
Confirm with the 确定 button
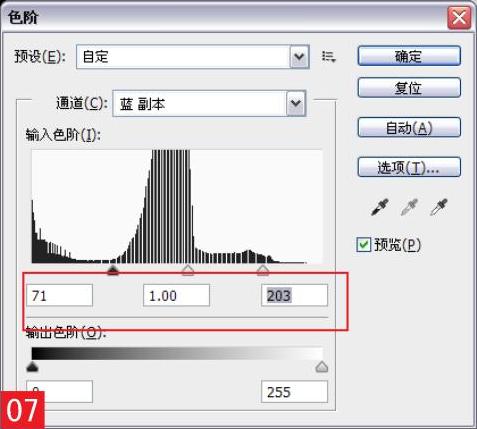tap(409, 56)
